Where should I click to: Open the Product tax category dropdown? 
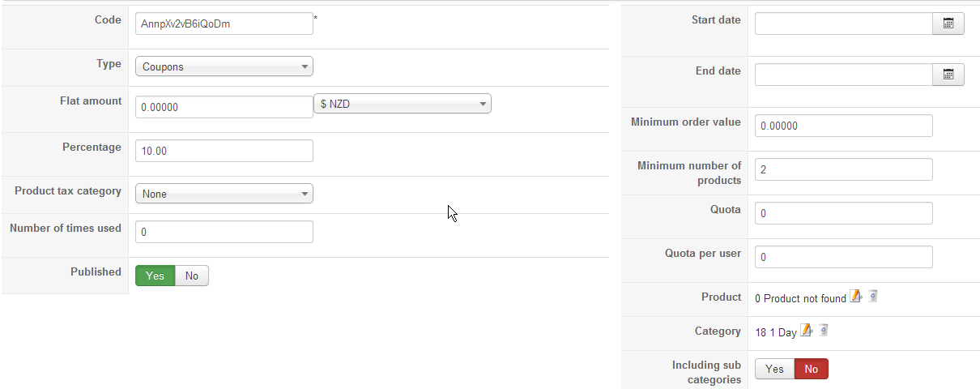tap(224, 194)
